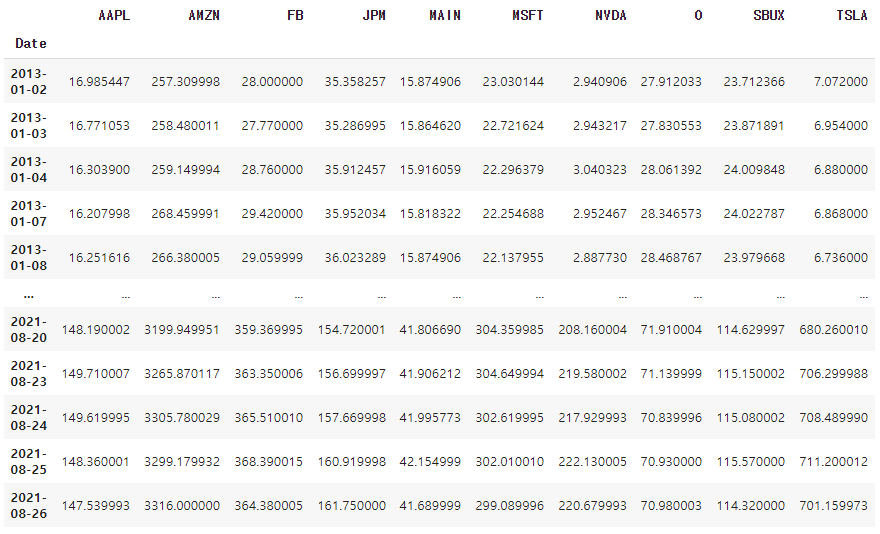Click TSLA value 680.260010
Viewport: 880px width, 534px height.
[x=833, y=330]
